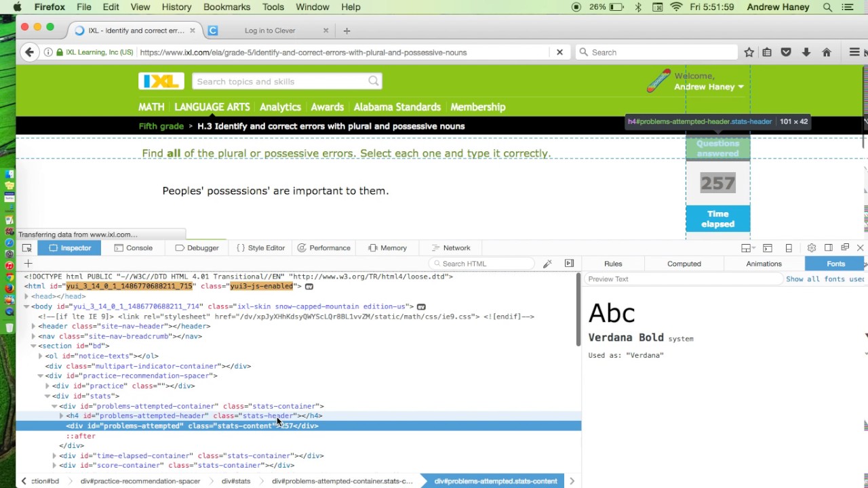The height and width of the screenshot is (488, 868).
Task: Dock devtools to browser side
Action: point(829,248)
